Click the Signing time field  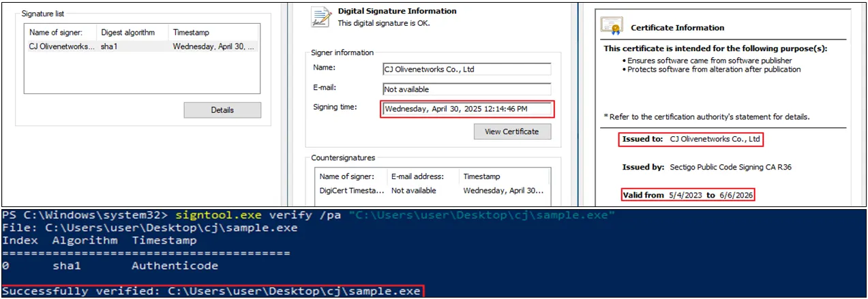coord(466,108)
